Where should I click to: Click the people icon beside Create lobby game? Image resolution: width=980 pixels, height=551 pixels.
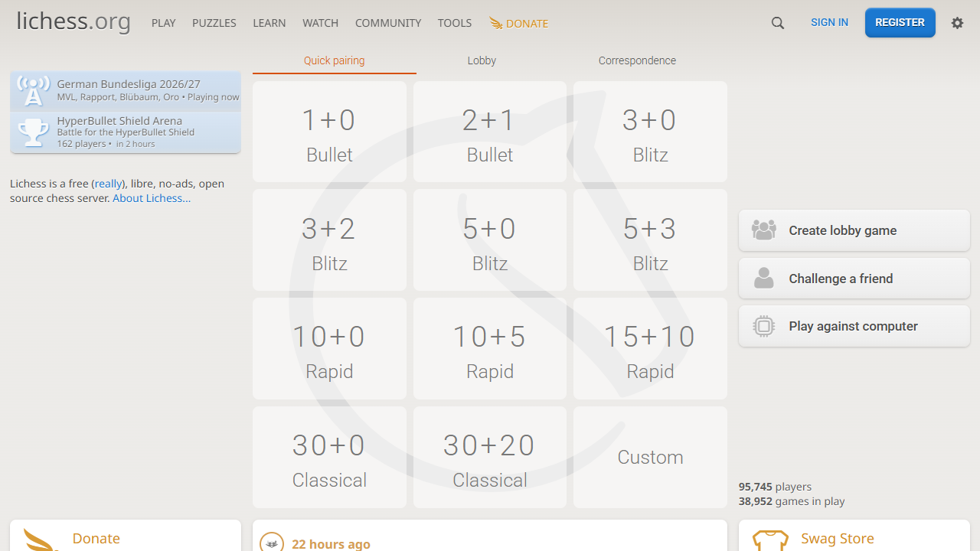point(764,230)
